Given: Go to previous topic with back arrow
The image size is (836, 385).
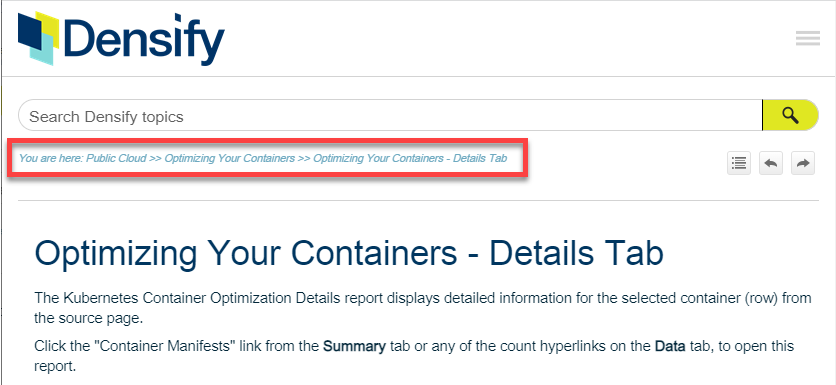Looking at the screenshot, I should 771,164.
